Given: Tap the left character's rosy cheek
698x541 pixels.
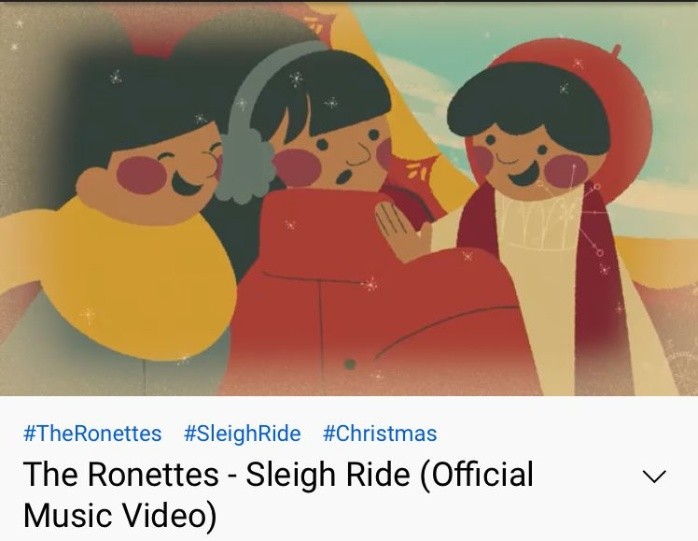Looking at the screenshot, I should point(141,175).
